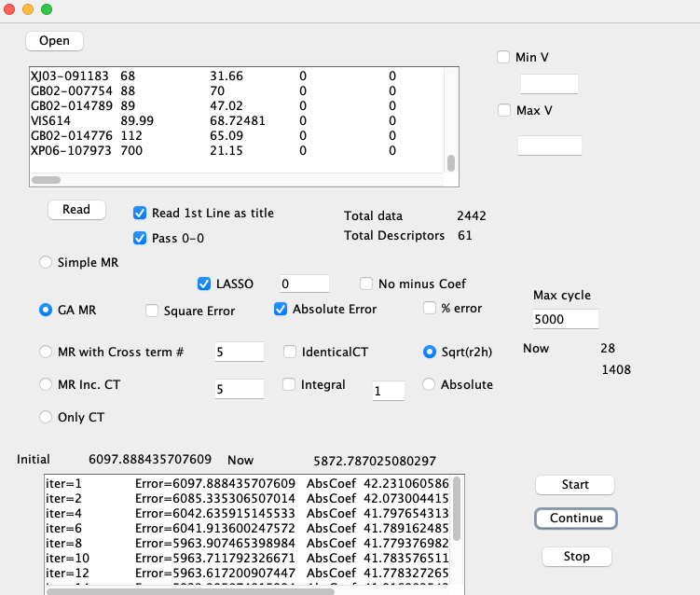The width and height of the screenshot is (700, 595).
Task: Check the No minus Coef option
Action: coord(367,284)
